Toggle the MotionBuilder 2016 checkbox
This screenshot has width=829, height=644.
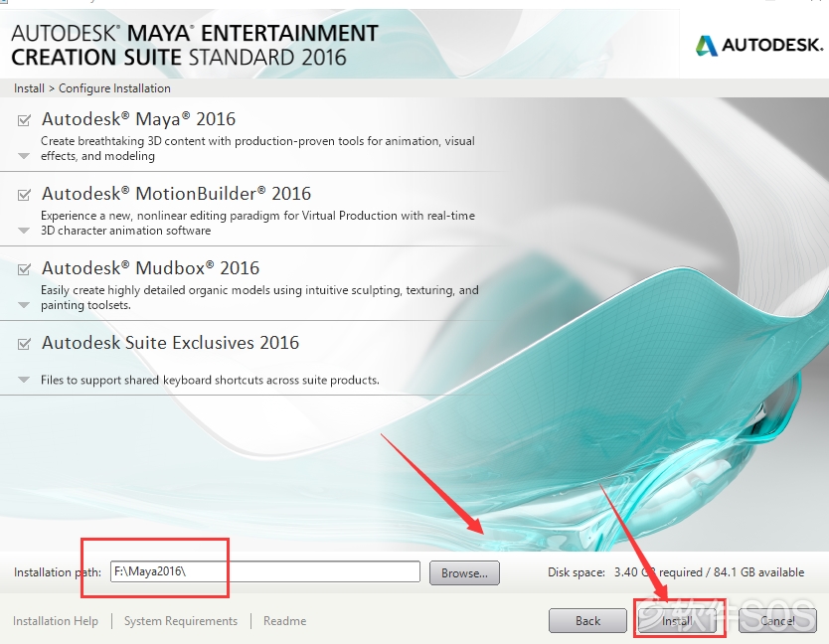click(x=24, y=195)
